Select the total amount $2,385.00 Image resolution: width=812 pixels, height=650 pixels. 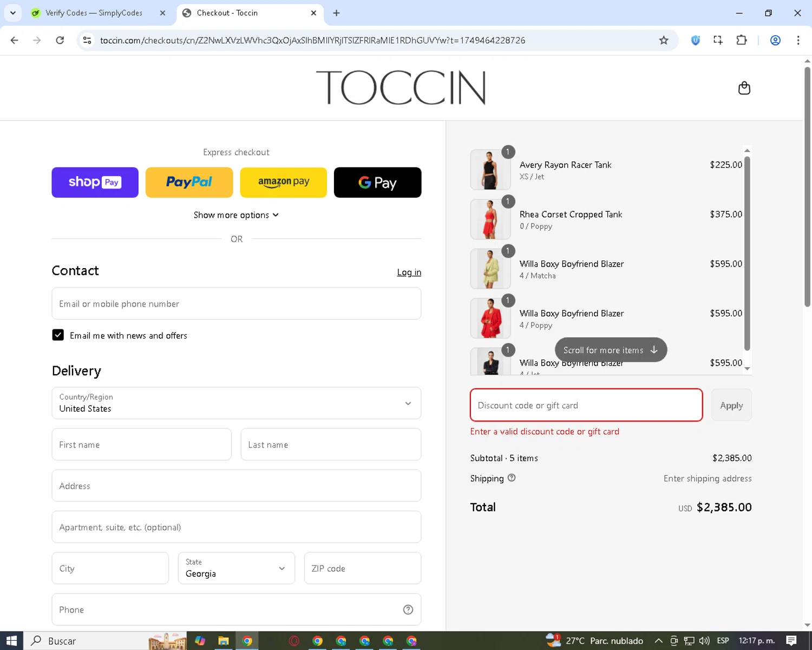[724, 507]
